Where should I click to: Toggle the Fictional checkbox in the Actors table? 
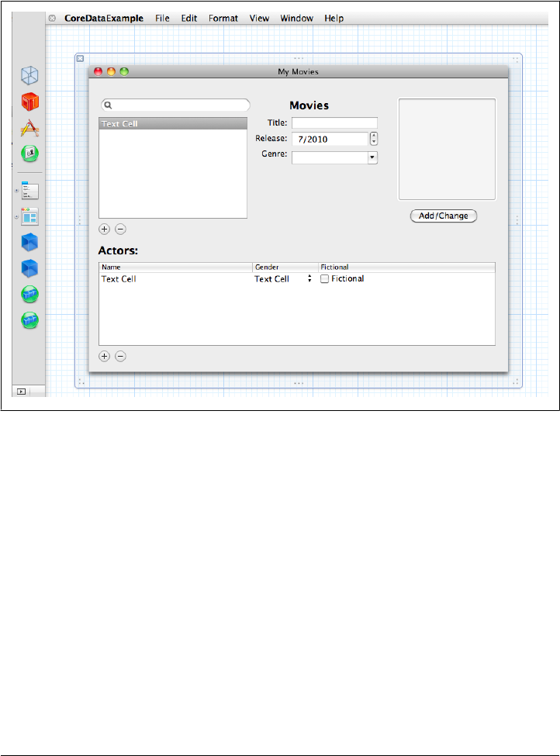click(x=325, y=278)
